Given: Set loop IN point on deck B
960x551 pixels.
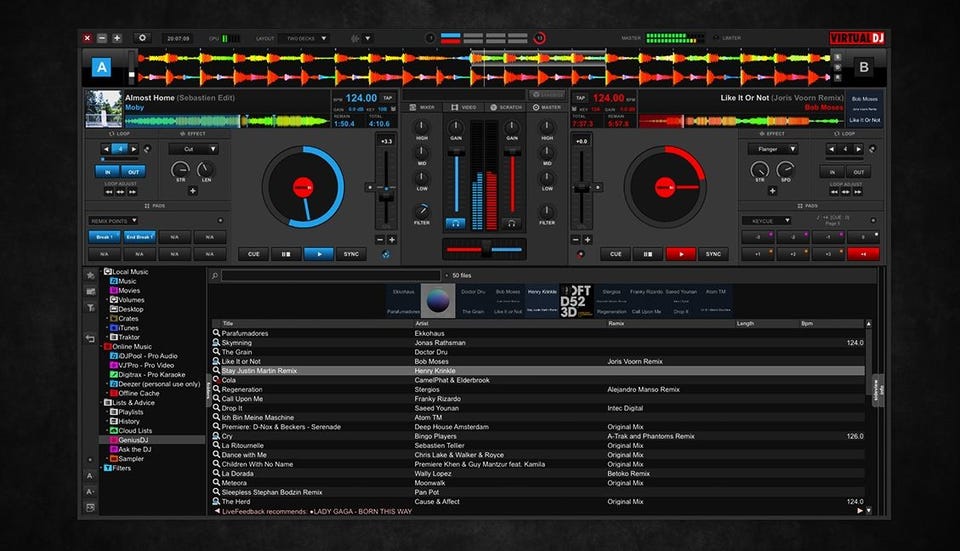Looking at the screenshot, I should tap(832, 172).
